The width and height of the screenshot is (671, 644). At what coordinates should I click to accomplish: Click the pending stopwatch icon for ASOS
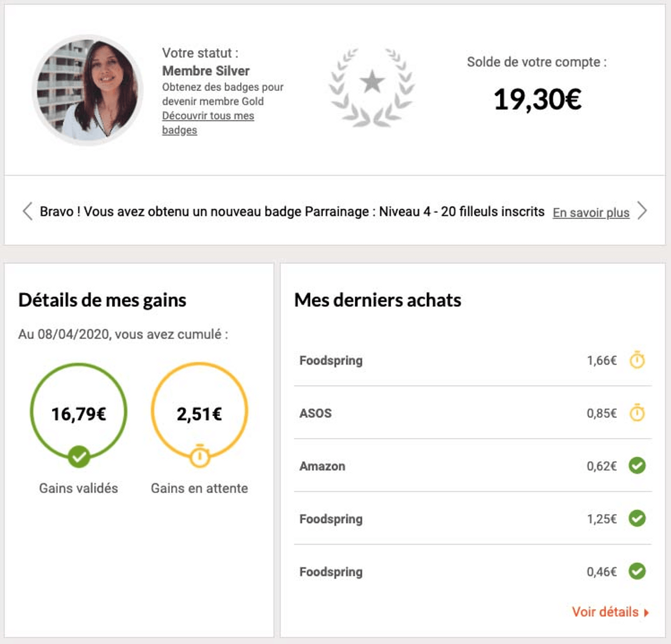coord(637,413)
